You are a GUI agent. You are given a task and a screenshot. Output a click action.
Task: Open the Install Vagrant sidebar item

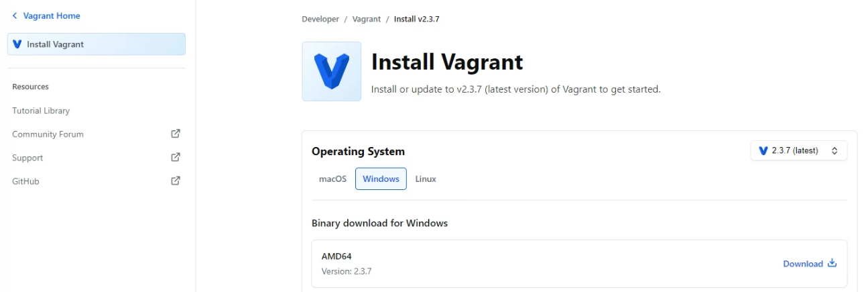point(97,44)
